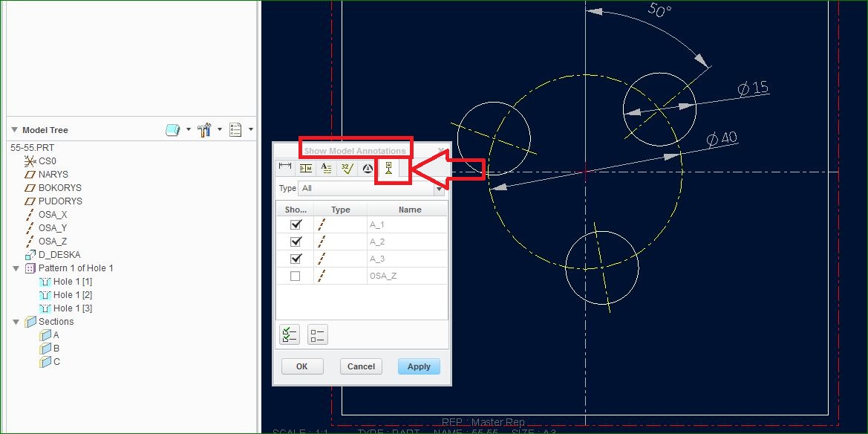868x434 pixels.
Task: Click the Apply button
Action: 419,366
